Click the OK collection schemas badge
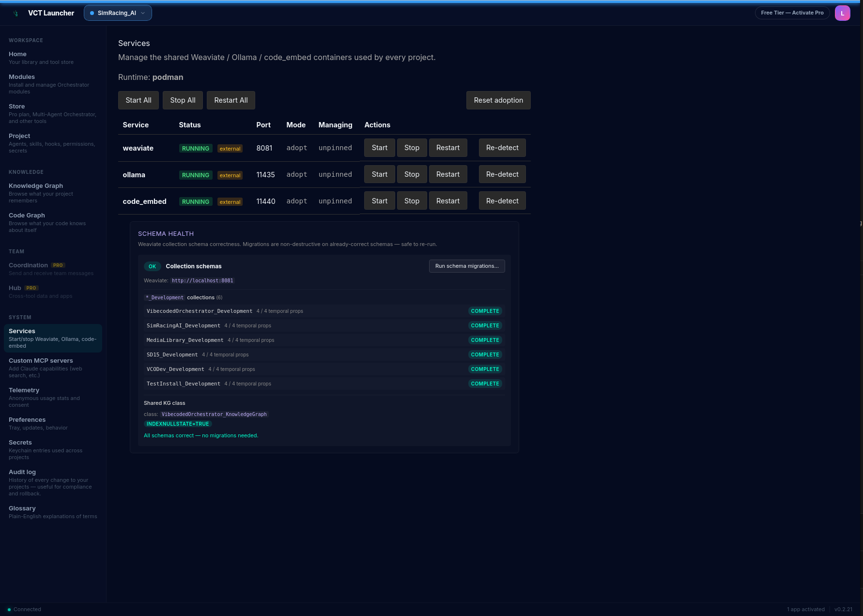This screenshot has width=863, height=616. [x=153, y=266]
